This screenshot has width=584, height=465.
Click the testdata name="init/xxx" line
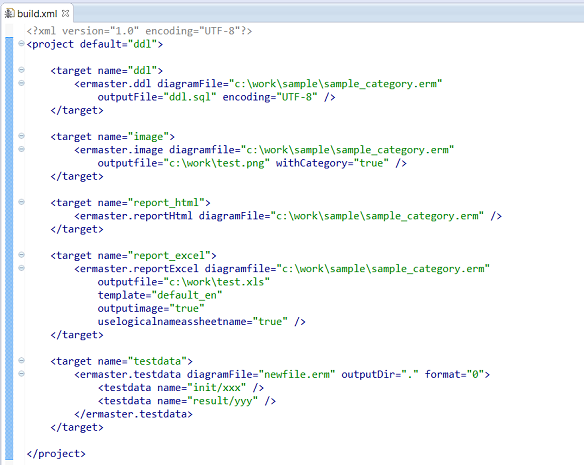point(181,388)
